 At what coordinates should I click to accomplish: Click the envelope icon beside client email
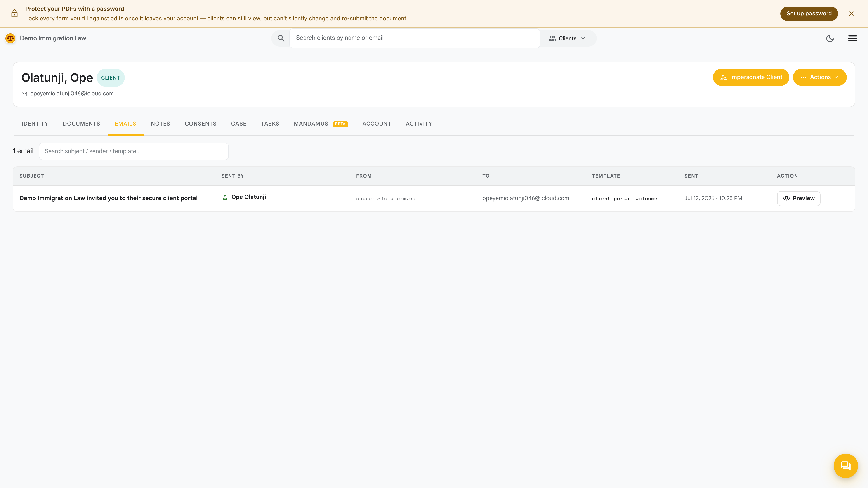pyautogui.click(x=24, y=94)
